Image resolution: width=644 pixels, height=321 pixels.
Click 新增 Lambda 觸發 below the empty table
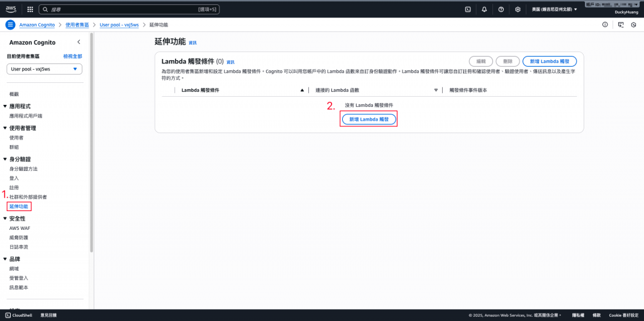pos(369,119)
